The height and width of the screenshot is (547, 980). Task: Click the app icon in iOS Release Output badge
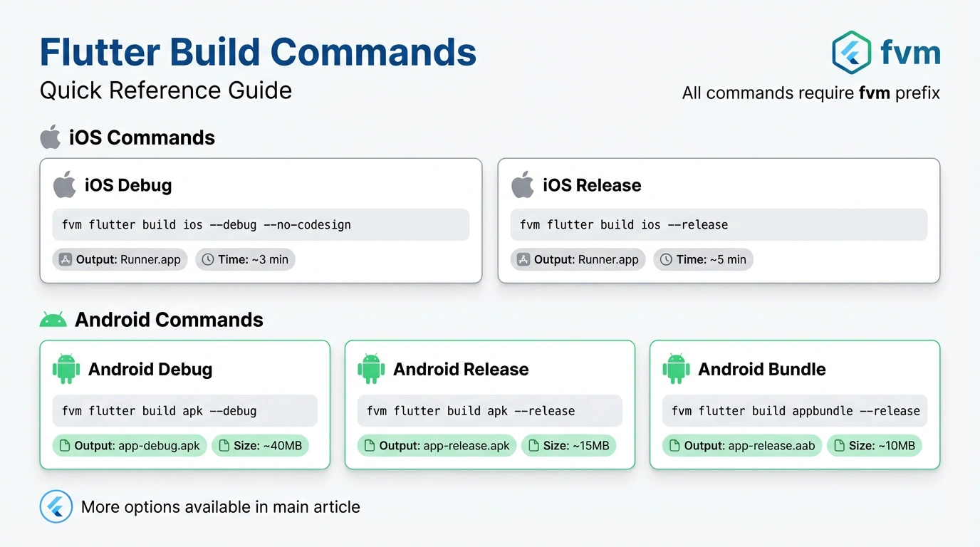point(523,259)
